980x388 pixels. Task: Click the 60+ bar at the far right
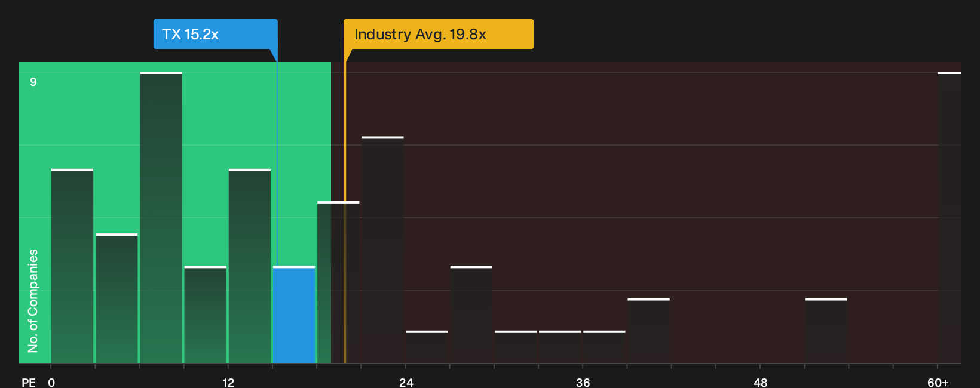click(949, 217)
